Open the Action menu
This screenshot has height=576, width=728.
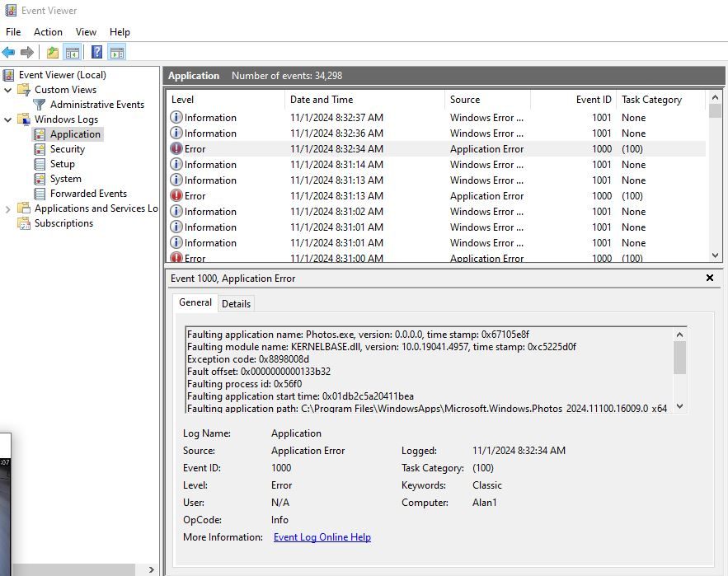[48, 32]
